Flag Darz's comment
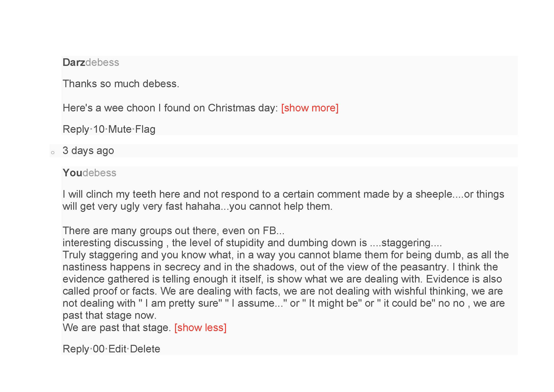The image size is (554, 392). pyautogui.click(x=145, y=129)
